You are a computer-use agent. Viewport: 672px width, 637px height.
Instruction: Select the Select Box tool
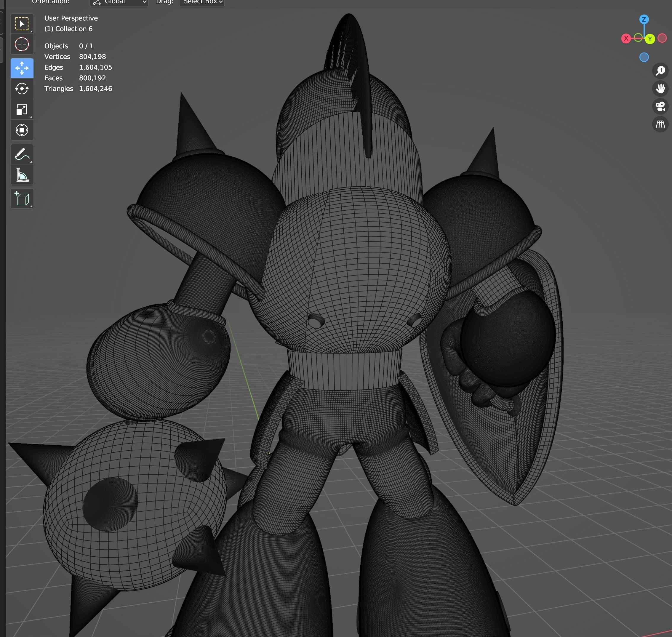(22, 24)
